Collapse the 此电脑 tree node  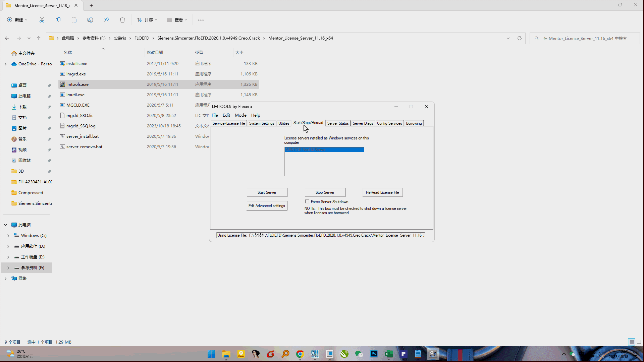click(x=6, y=225)
